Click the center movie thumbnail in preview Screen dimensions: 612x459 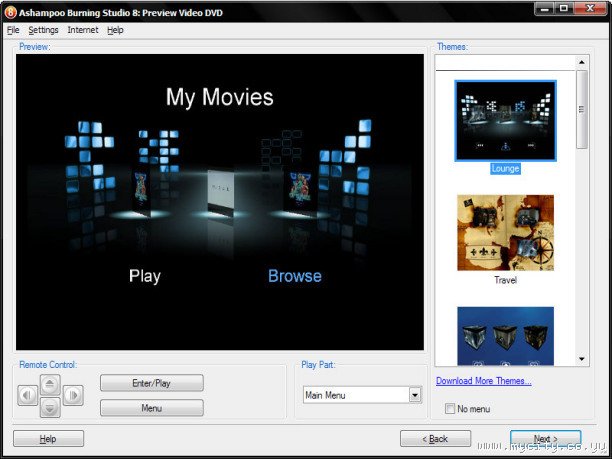click(219, 190)
